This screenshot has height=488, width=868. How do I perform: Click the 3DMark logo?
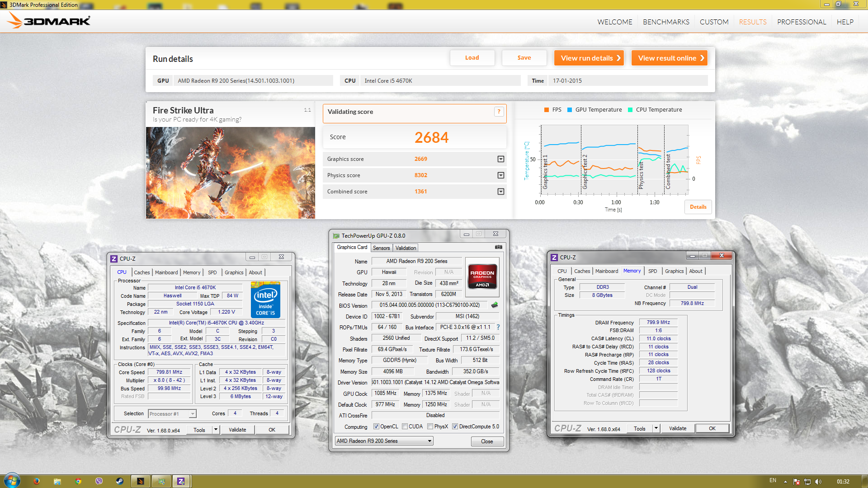tap(49, 20)
